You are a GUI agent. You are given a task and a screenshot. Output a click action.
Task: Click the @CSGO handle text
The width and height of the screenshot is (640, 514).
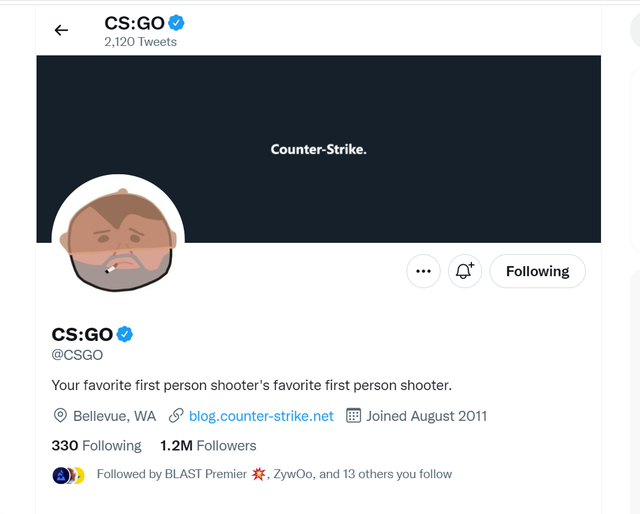(x=77, y=355)
